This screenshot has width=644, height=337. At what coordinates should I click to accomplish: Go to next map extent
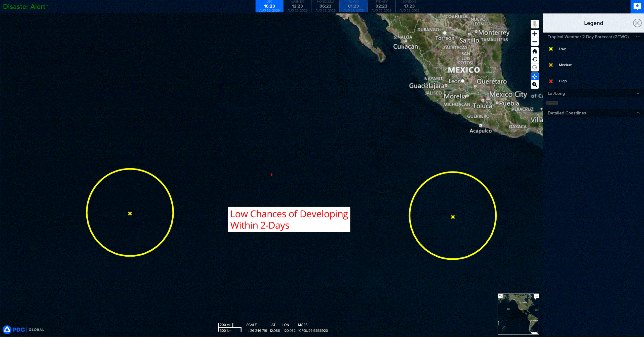tap(535, 67)
